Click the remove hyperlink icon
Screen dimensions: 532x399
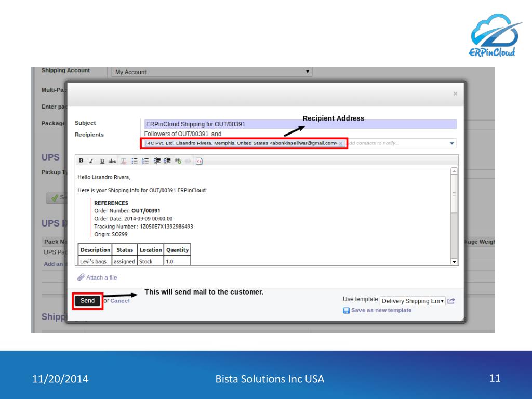[x=188, y=161]
